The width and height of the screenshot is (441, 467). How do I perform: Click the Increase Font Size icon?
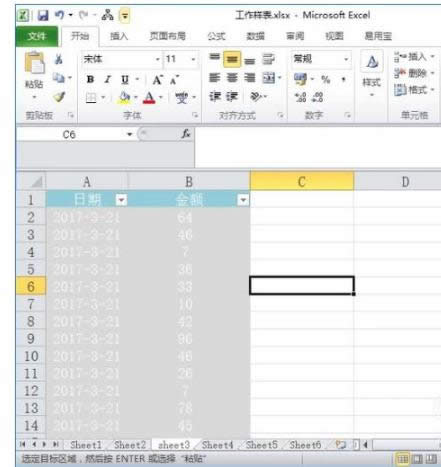(x=157, y=80)
